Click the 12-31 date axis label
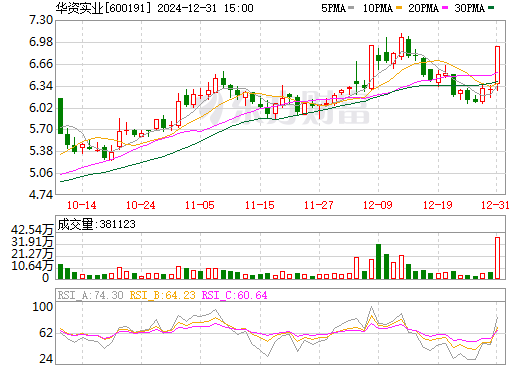520x365 pixels. coord(495,205)
